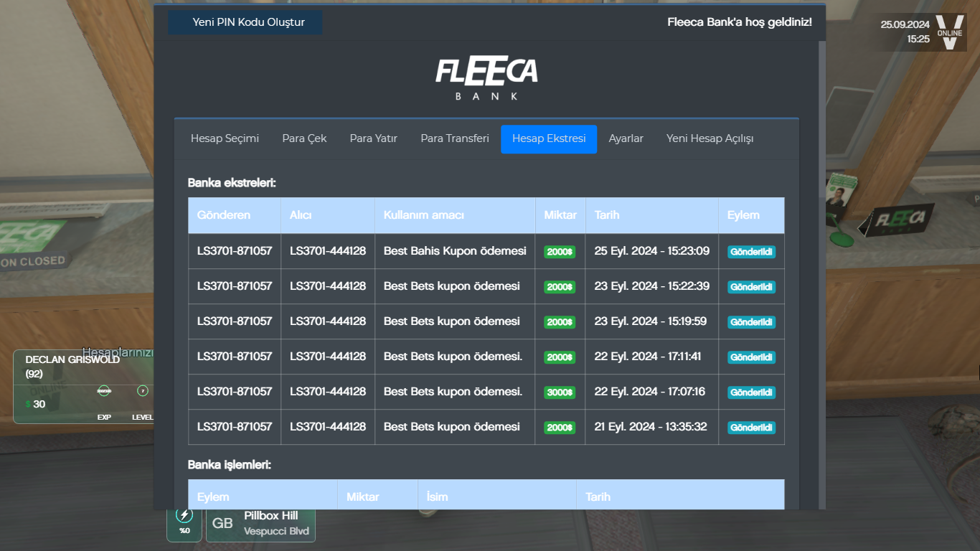The image size is (980, 551).
Task: Click the date 23 Eyl. 2024 - 15:22:39
Action: (652, 286)
